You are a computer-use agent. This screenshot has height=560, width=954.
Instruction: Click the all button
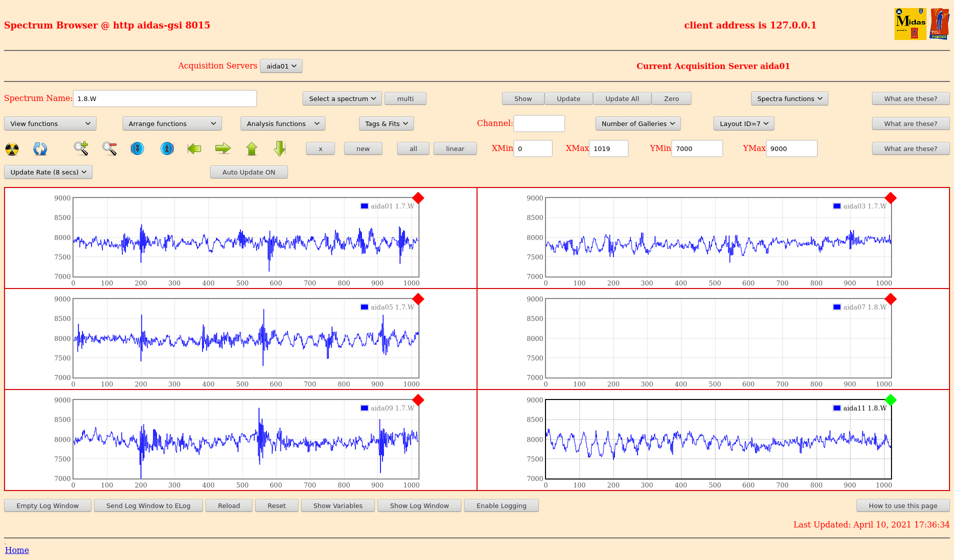[x=413, y=148]
